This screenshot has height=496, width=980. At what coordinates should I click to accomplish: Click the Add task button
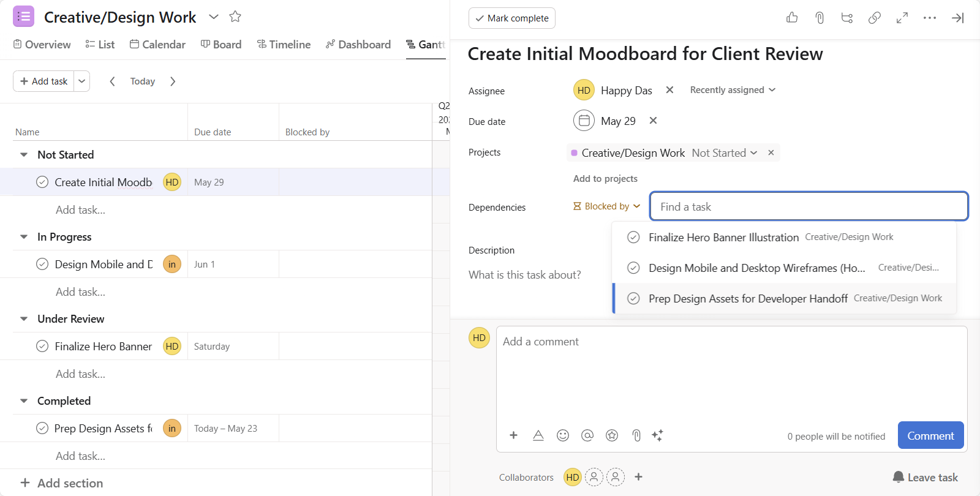point(43,81)
